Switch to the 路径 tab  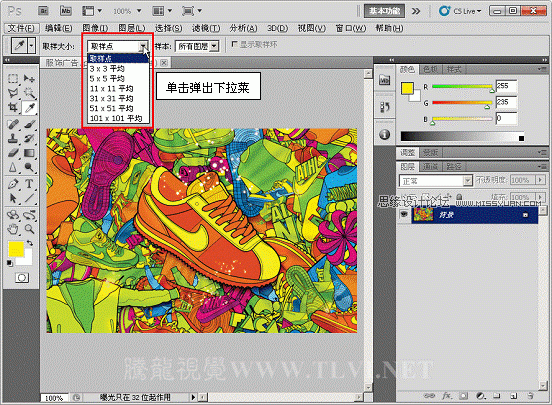tap(453, 167)
